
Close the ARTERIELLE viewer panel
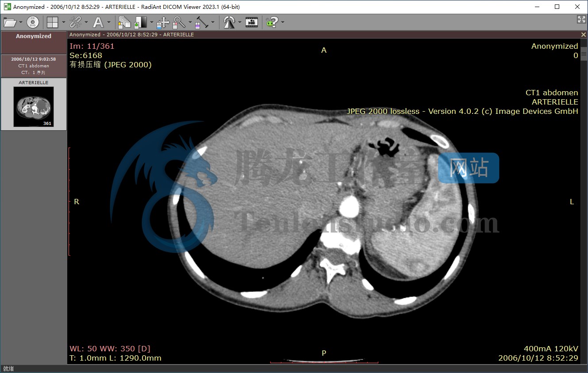[583, 35]
